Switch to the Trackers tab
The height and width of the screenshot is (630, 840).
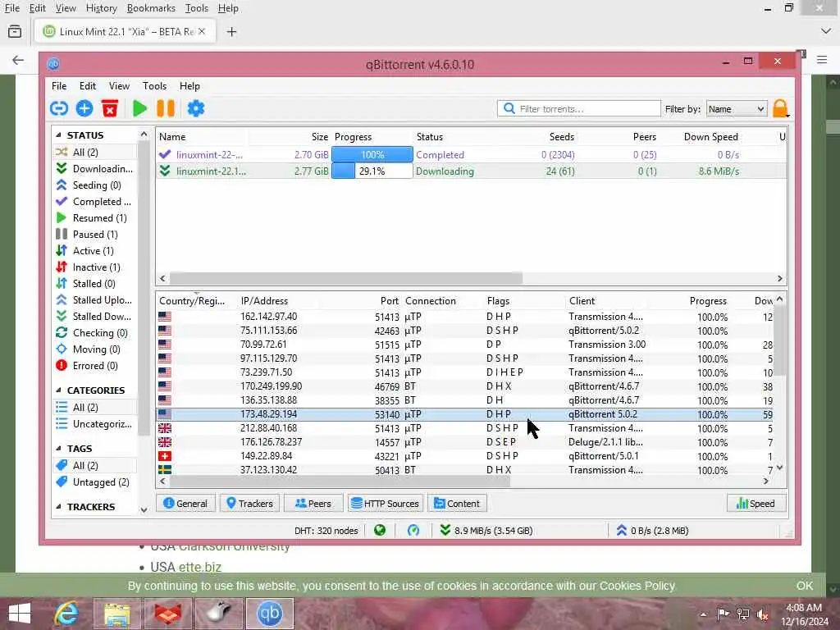pos(249,504)
